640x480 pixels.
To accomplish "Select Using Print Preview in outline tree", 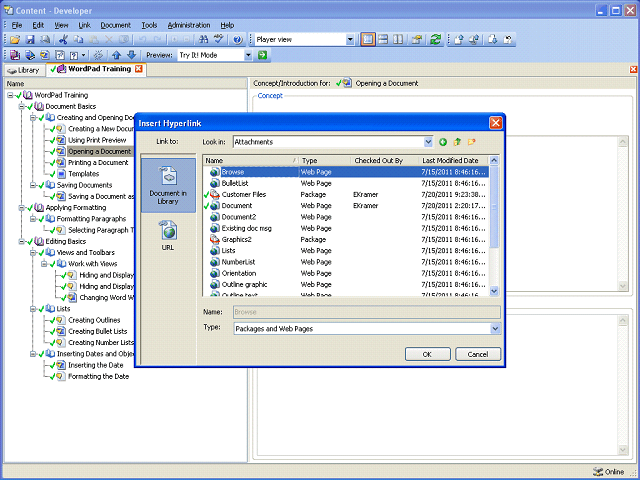I will pyautogui.click(x=97, y=140).
